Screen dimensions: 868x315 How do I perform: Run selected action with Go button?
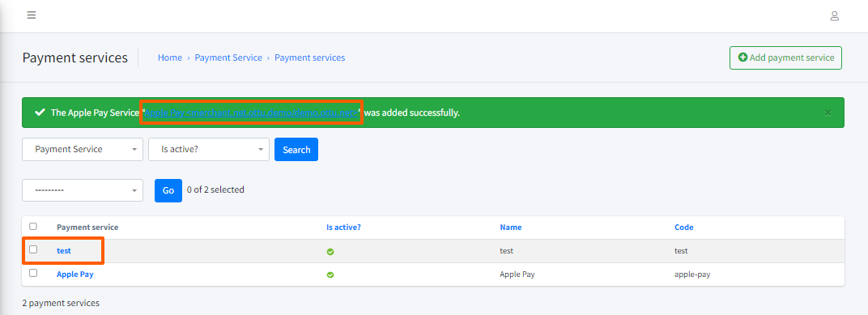pyautogui.click(x=168, y=190)
